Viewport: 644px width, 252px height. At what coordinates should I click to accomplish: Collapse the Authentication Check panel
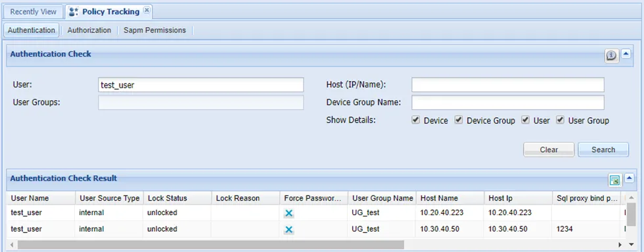click(x=626, y=53)
